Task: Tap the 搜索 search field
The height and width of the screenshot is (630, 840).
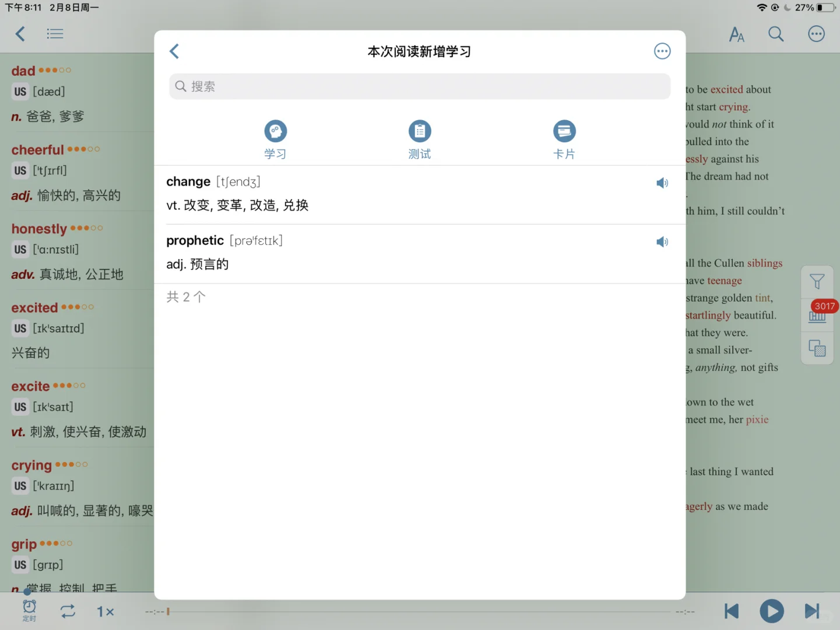Action: click(x=420, y=86)
